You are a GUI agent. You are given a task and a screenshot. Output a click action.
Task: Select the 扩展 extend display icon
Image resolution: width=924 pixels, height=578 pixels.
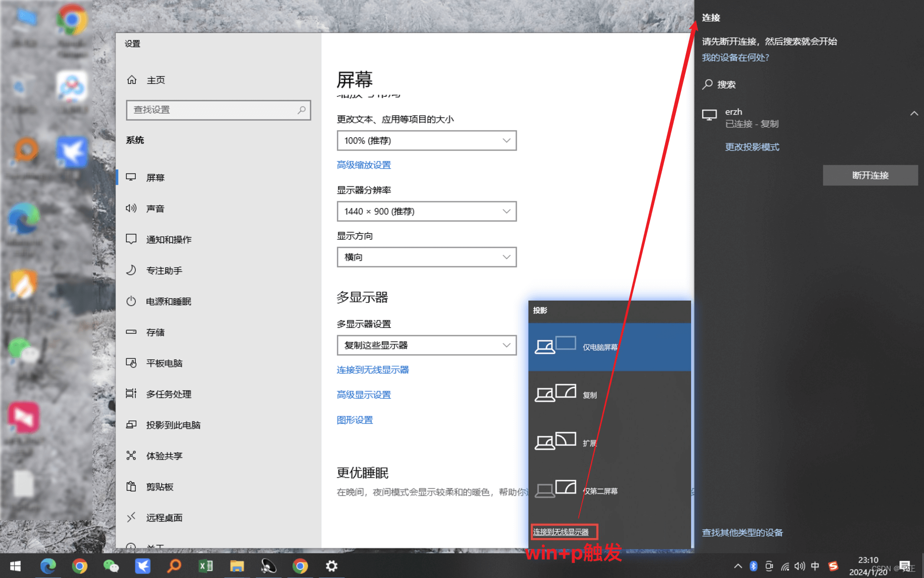click(x=556, y=441)
